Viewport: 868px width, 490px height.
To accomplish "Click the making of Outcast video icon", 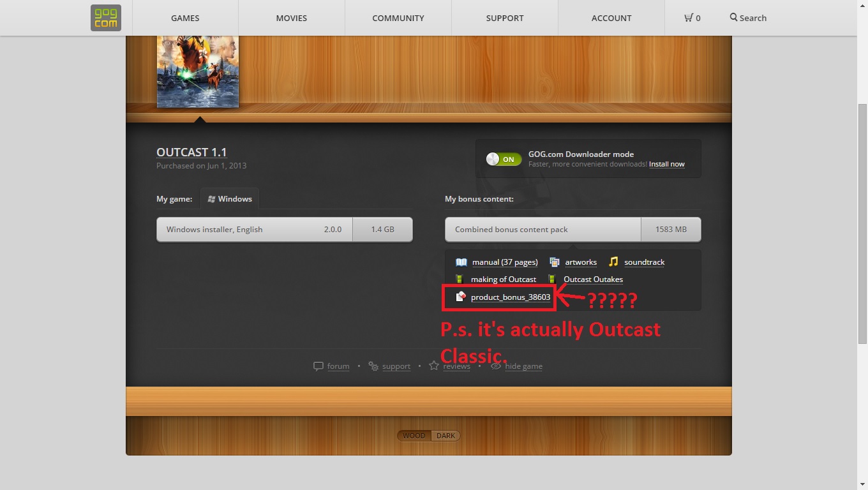I will pos(459,279).
